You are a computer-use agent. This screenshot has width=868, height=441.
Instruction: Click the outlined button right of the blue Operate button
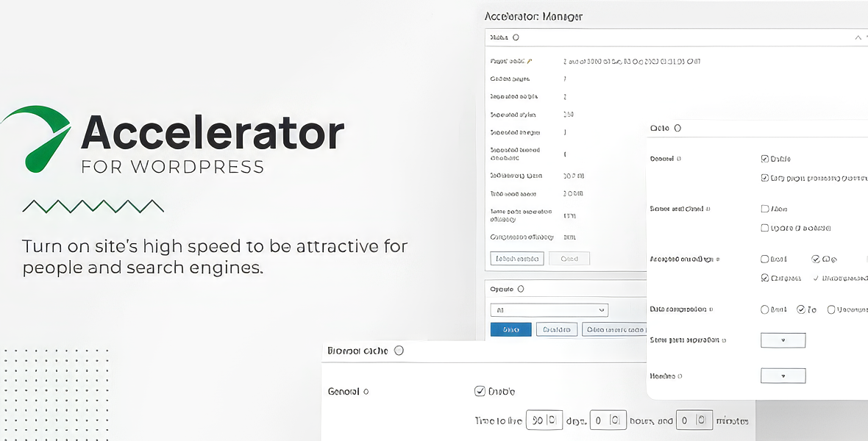[x=557, y=330]
